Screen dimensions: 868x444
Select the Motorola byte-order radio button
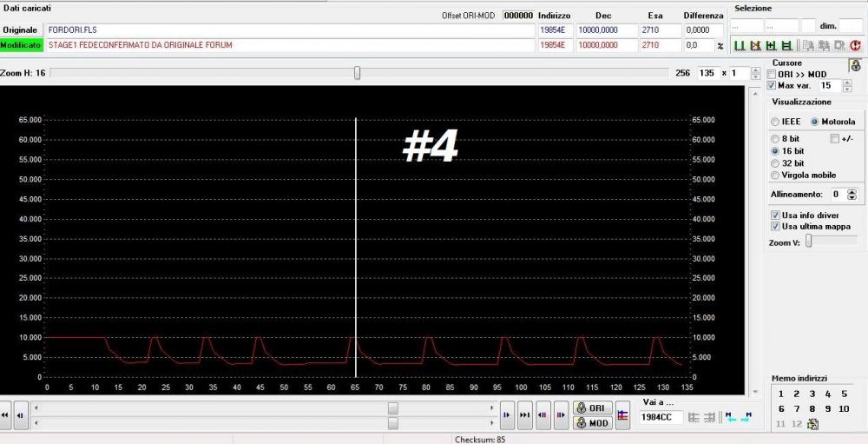814,122
